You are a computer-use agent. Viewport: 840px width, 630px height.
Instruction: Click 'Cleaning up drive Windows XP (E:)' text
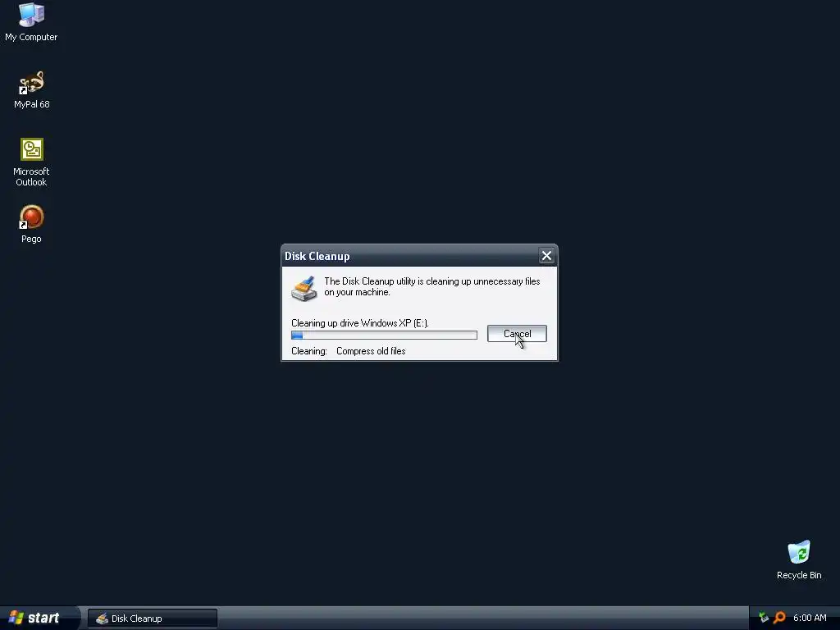[360, 323]
